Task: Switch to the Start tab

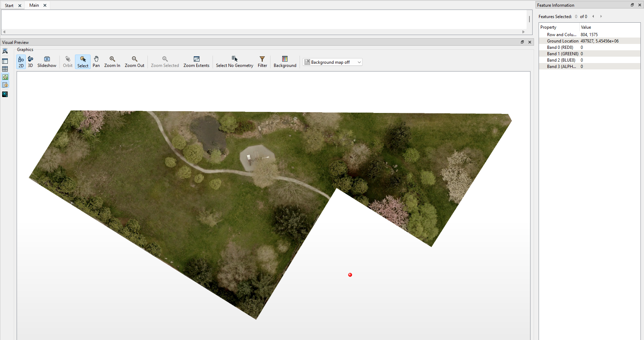Action: pos(10,5)
